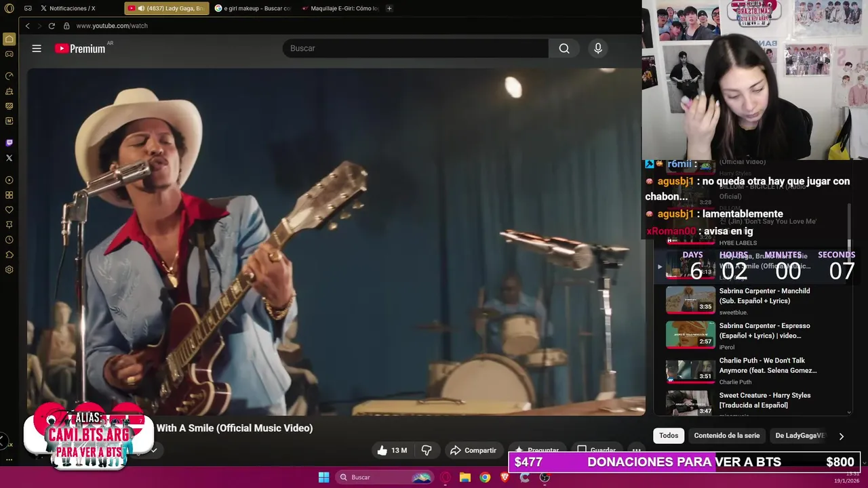The image size is (868, 488).
Task: Open Sabrina Carpenter - Manchild video thumbnail
Action: click(690, 300)
